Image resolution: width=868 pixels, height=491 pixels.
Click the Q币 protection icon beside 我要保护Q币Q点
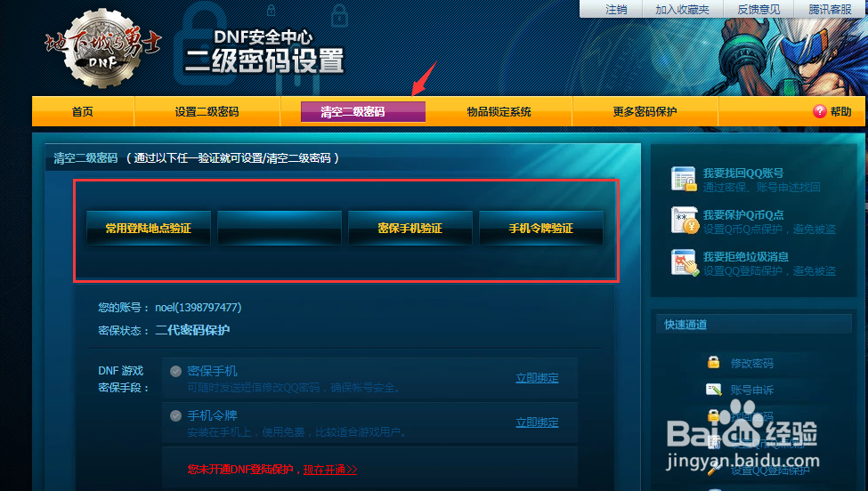click(685, 220)
